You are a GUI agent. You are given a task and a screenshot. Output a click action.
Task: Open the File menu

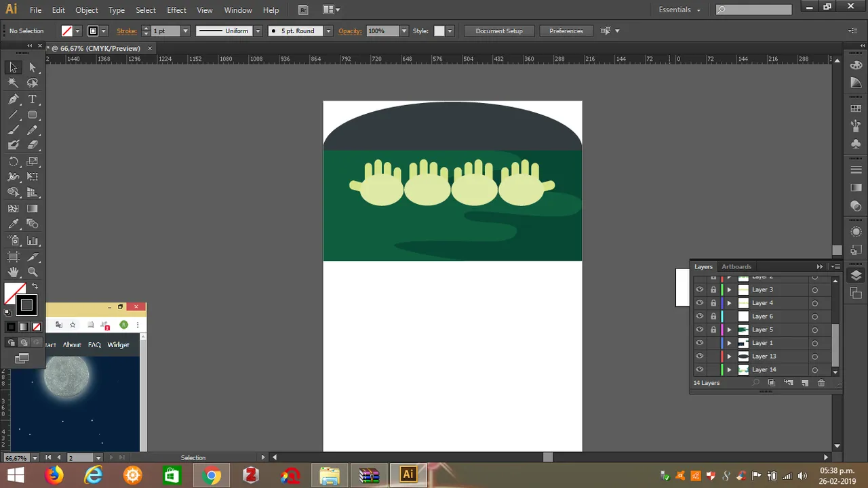tap(35, 10)
